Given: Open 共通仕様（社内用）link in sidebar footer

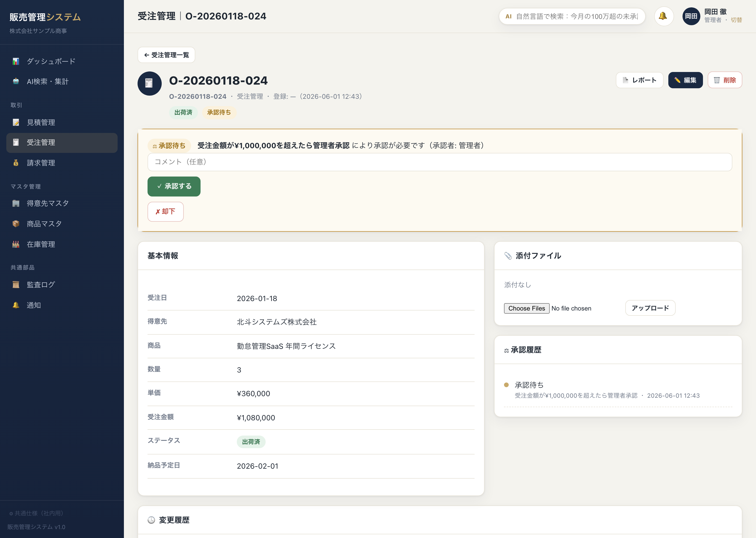Looking at the screenshot, I should tap(36, 513).
